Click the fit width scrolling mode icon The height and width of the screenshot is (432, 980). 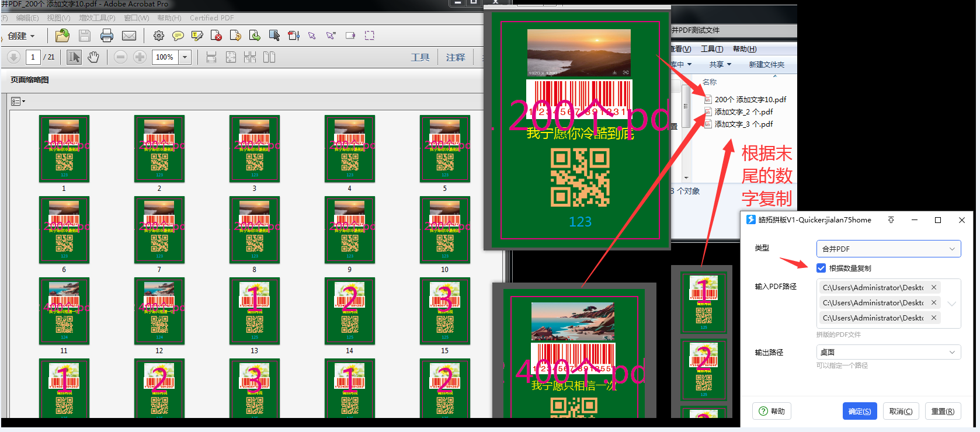click(211, 57)
